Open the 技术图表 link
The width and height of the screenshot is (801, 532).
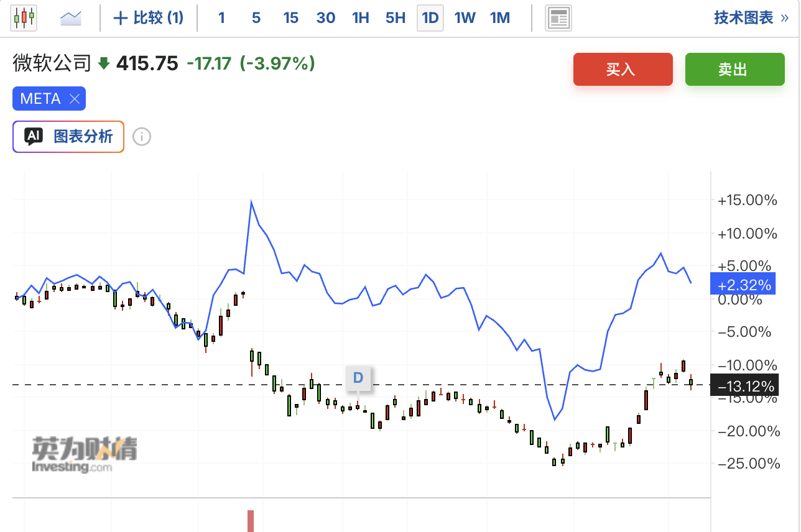751,18
